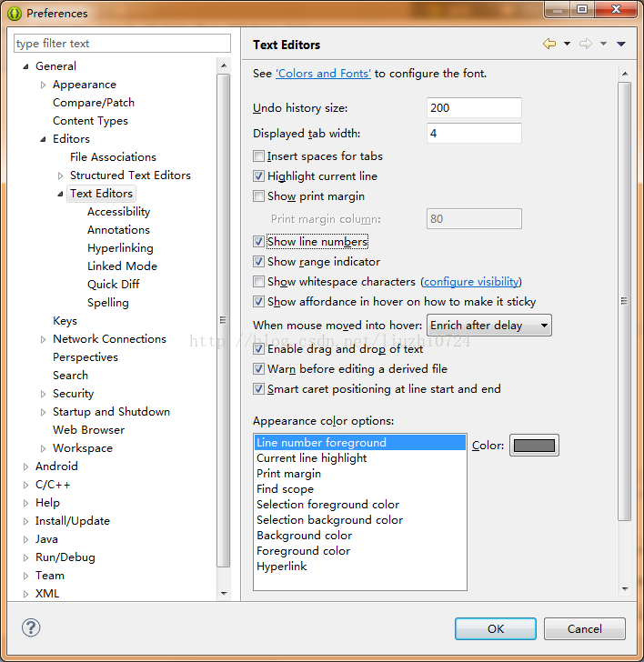
Task: Collapse the General tree node
Action: [x=25, y=66]
